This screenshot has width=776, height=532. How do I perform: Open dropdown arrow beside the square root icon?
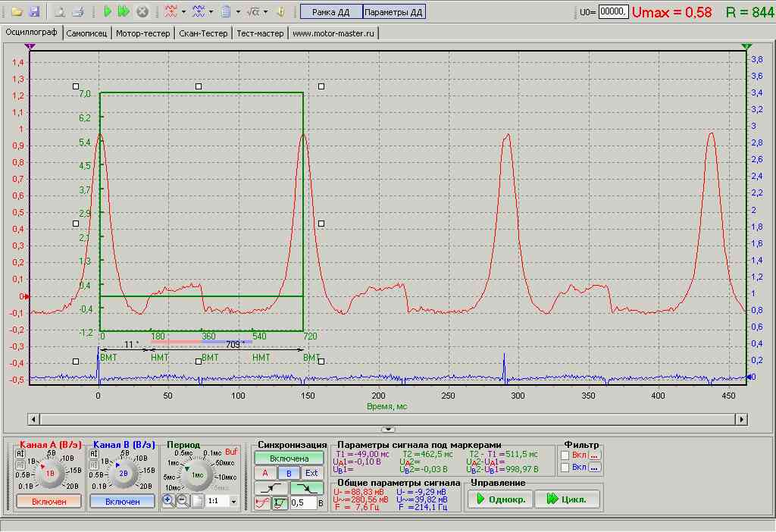pos(266,12)
